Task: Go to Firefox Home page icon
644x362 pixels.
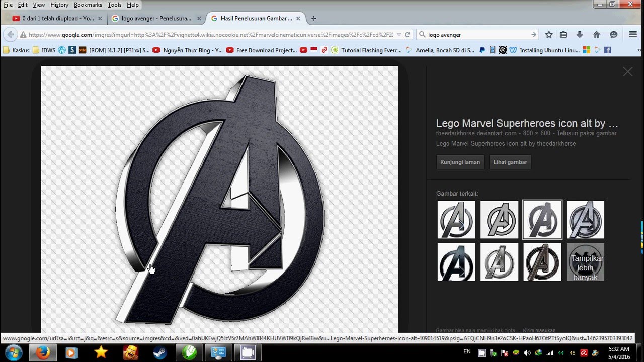Action: [x=597, y=35]
